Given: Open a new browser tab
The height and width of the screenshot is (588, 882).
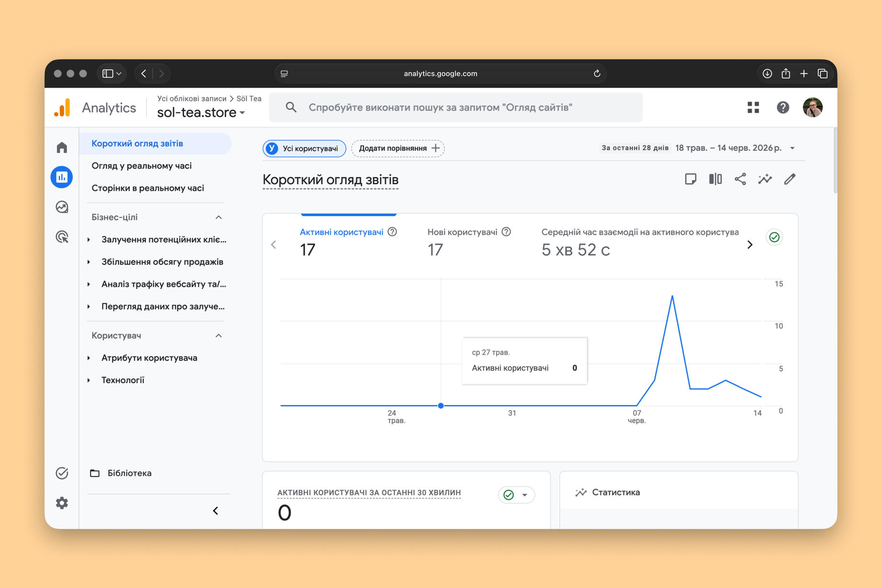Looking at the screenshot, I should point(804,73).
